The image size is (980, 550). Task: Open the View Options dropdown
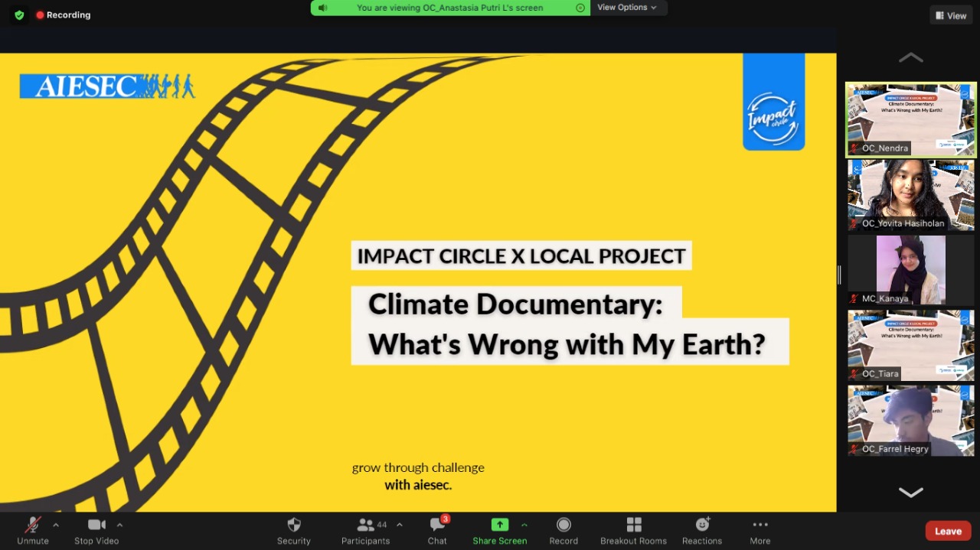[627, 8]
